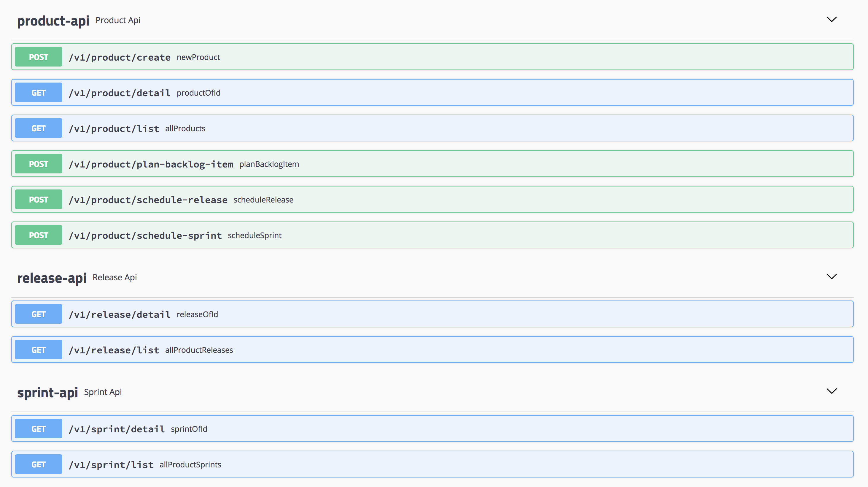
Task: Click POST badge for schedule-sprint endpoint
Action: click(38, 235)
